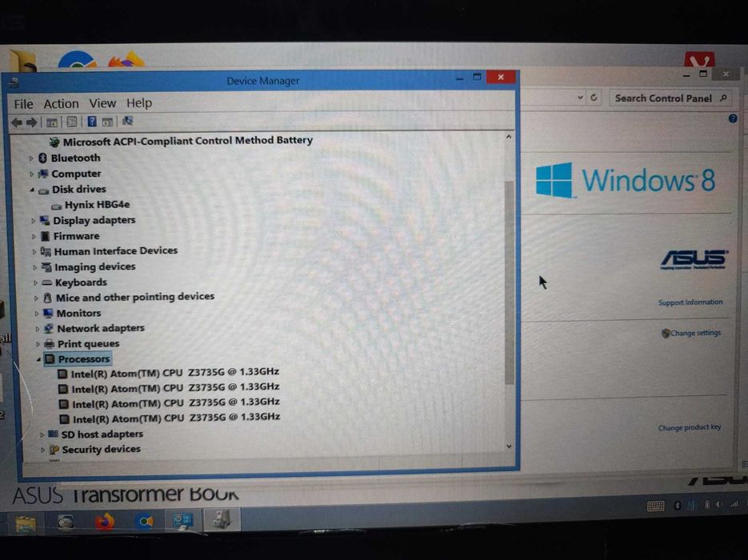Open Firefox from the taskbar
Screen dimensions: 748x560
105,522
